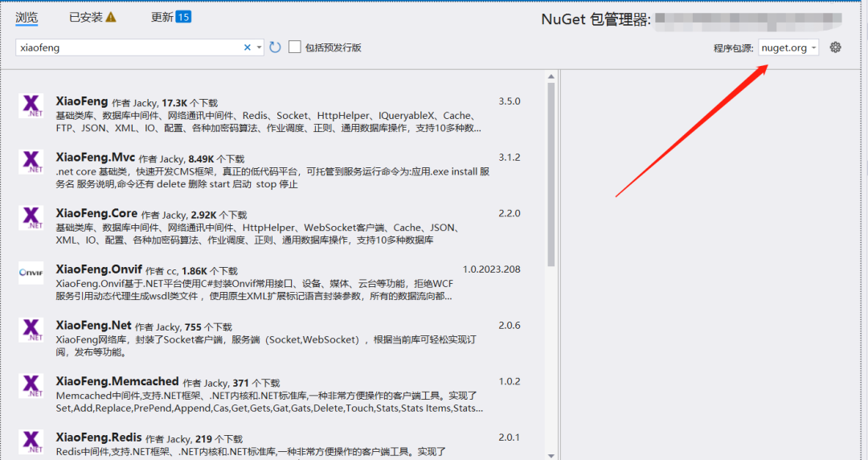
Task: Open the 更新 tab with 15 updates
Action: (170, 17)
